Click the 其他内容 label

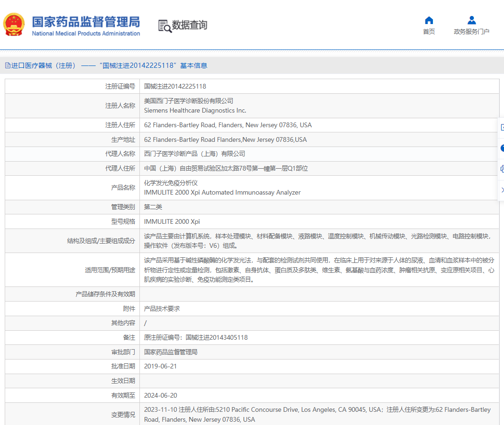(123, 323)
